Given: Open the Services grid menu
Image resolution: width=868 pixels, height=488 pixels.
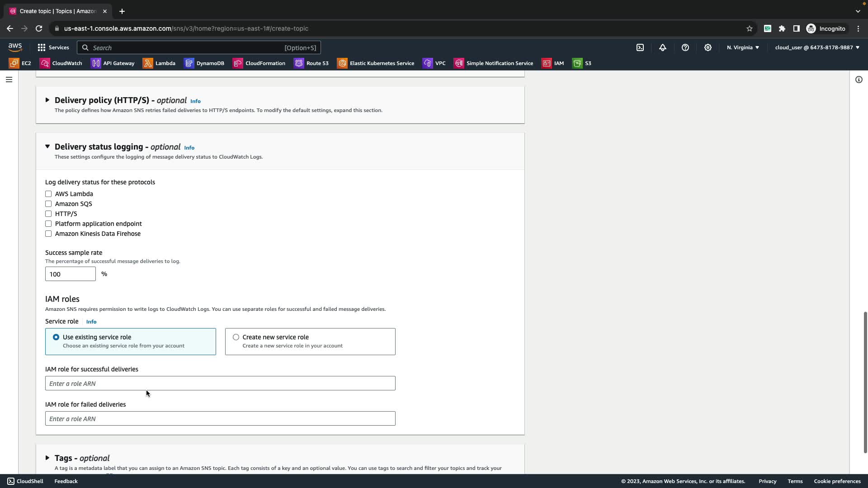Looking at the screenshot, I should (x=53, y=47).
